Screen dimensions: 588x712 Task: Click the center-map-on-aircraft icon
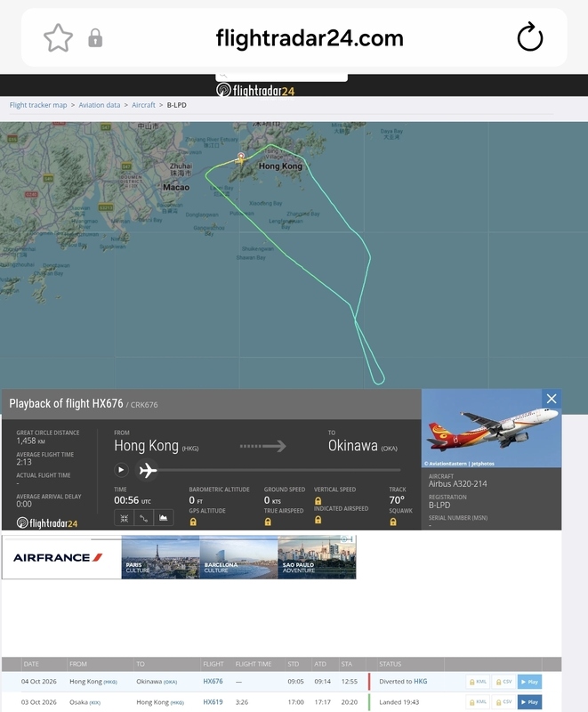[x=124, y=518]
